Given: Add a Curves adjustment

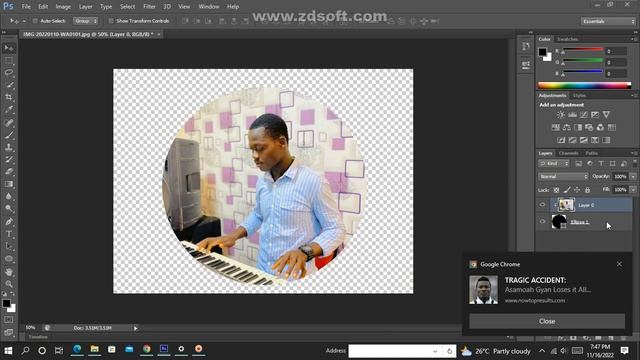Looking at the screenshot, I should point(584,115).
